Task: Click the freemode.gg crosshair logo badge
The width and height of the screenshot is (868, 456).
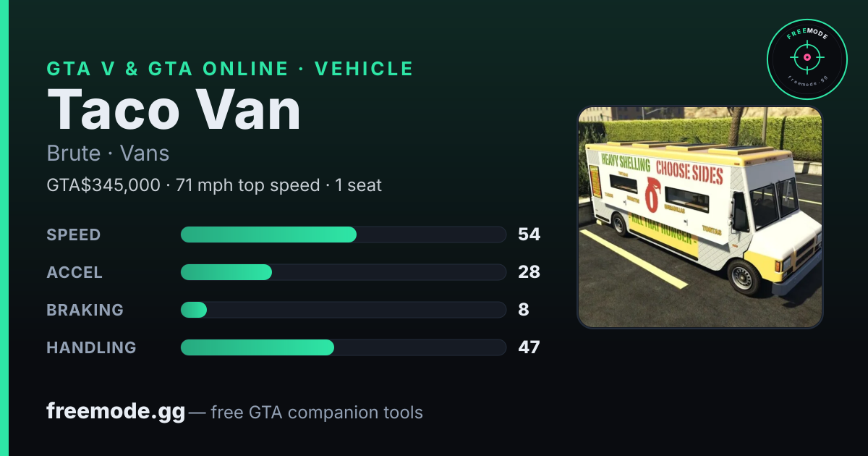Action: pos(807,59)
